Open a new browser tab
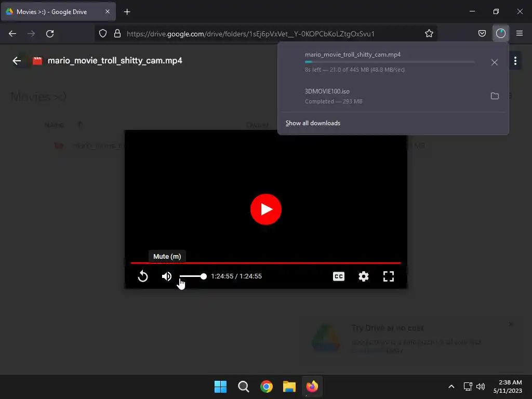This screenshot has height=399, width=532. click(127, 12)
